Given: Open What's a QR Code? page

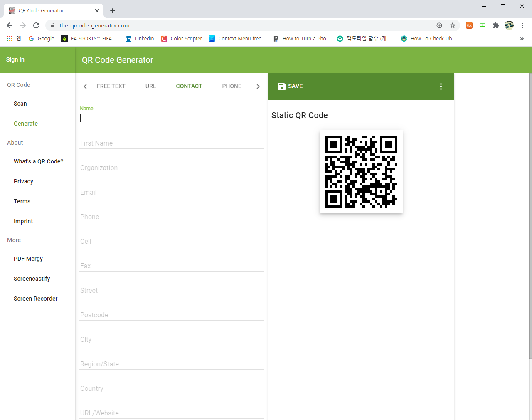Looking at the screenshot, I should pos(39,161).
